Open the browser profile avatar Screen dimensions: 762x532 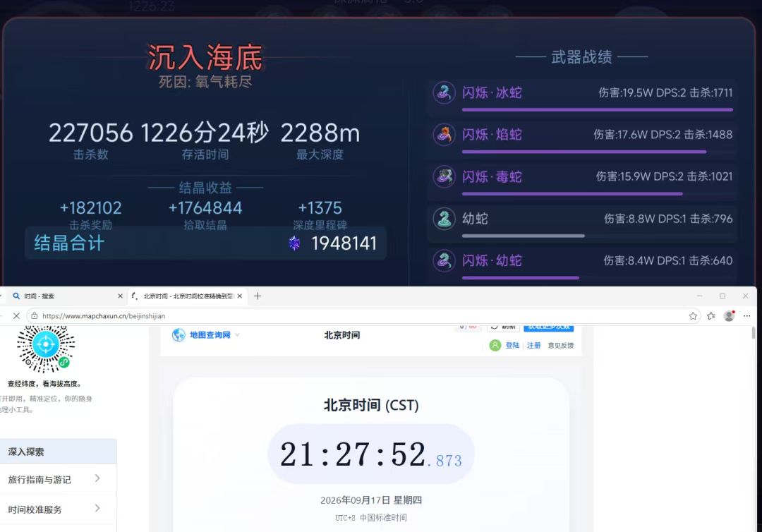[x=729, y=316]
